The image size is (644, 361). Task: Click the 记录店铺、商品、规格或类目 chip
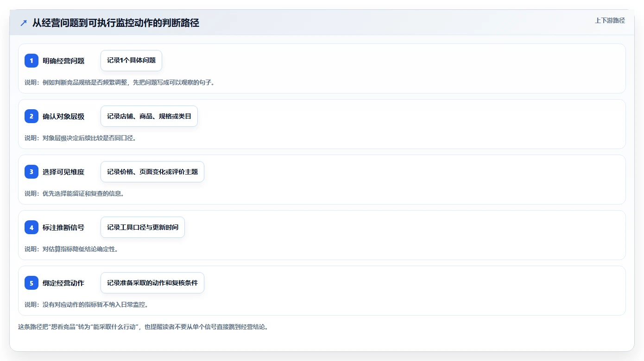click(x=149, y=116)
